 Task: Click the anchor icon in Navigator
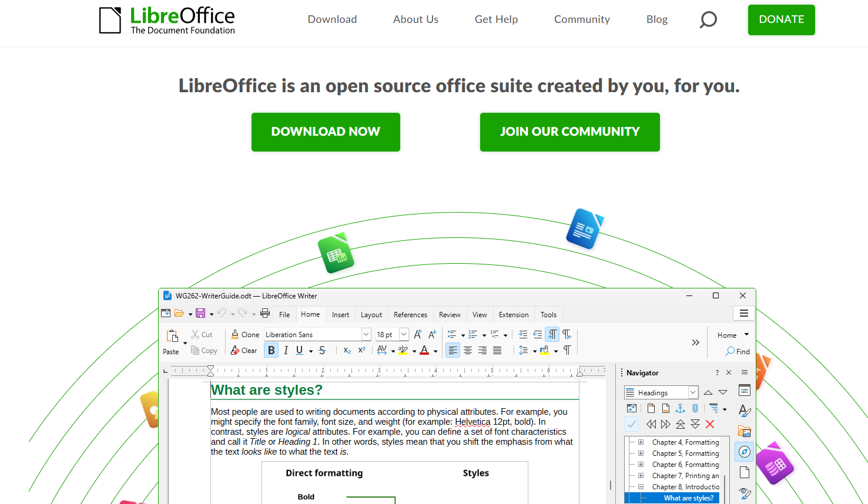tap(681, 408)
